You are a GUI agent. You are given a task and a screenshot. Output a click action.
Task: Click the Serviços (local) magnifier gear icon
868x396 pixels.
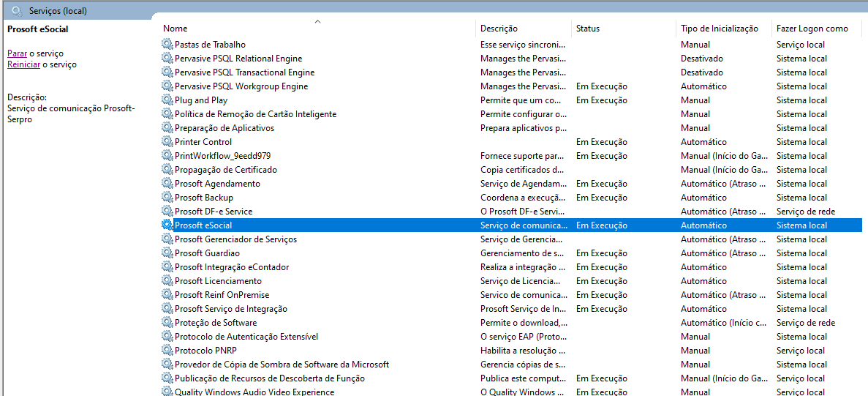click(17, 10)
